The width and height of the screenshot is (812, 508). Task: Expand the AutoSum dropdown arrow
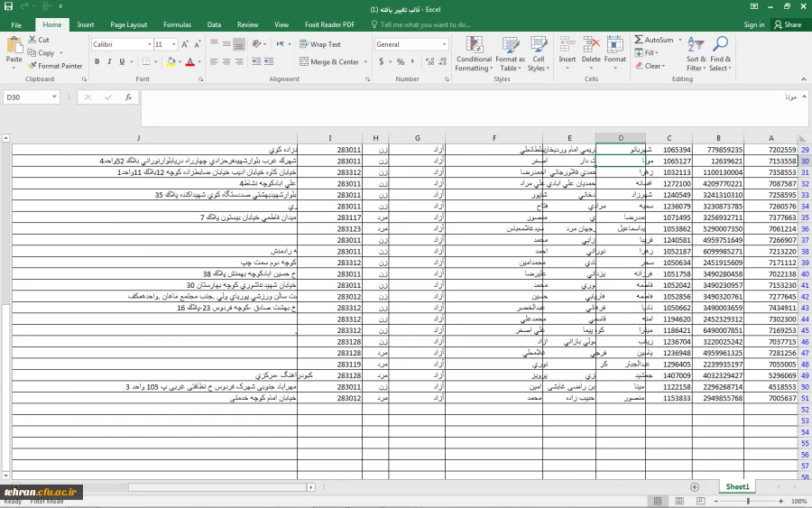click(x=680, y=40)
